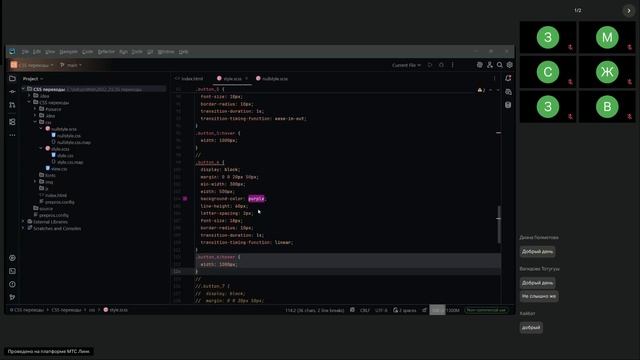Open run toolbar More Actions menu
The width and height of the screenshot is (640, 360).
(453, 65)
